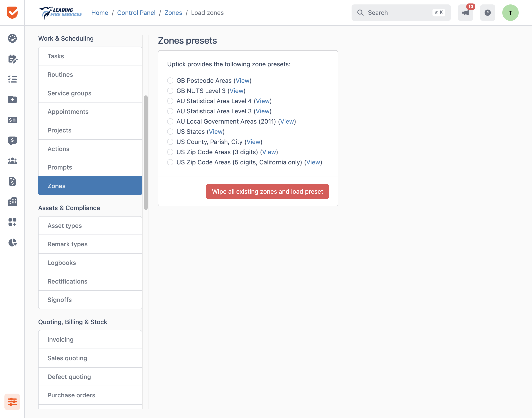Open the dollar speech bubble quotes icon
The image size is (532, 418).
tap(12, 140)
